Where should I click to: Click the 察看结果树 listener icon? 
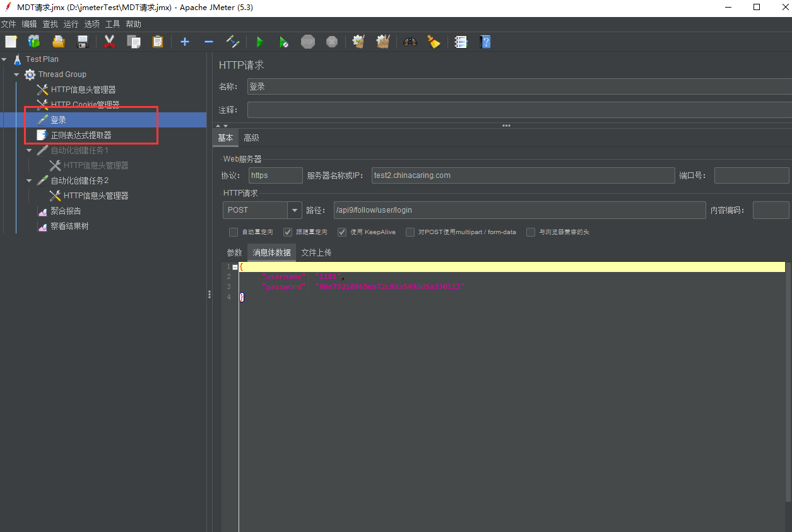42,227
